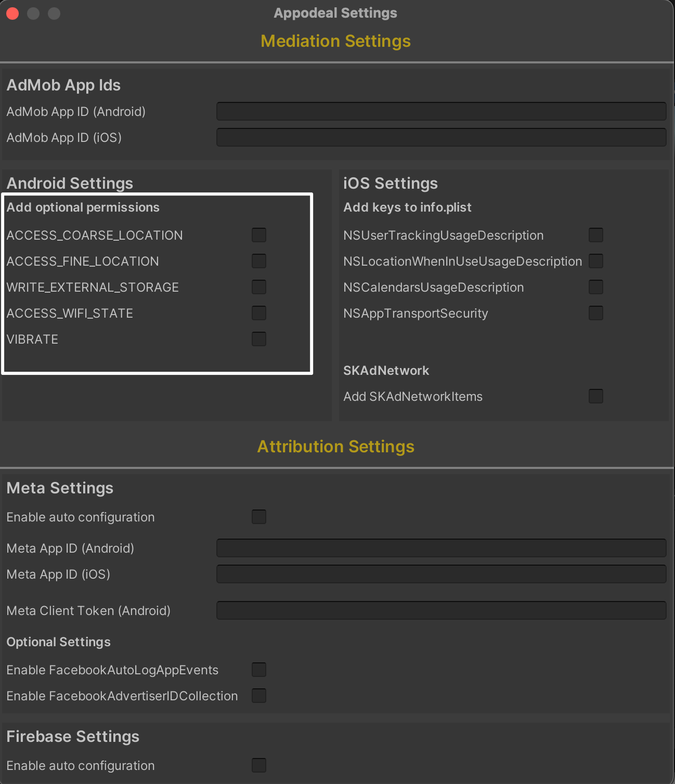
Task: Focus the AdMob App ID (iOS) field
Action: [x=441, y=137]
